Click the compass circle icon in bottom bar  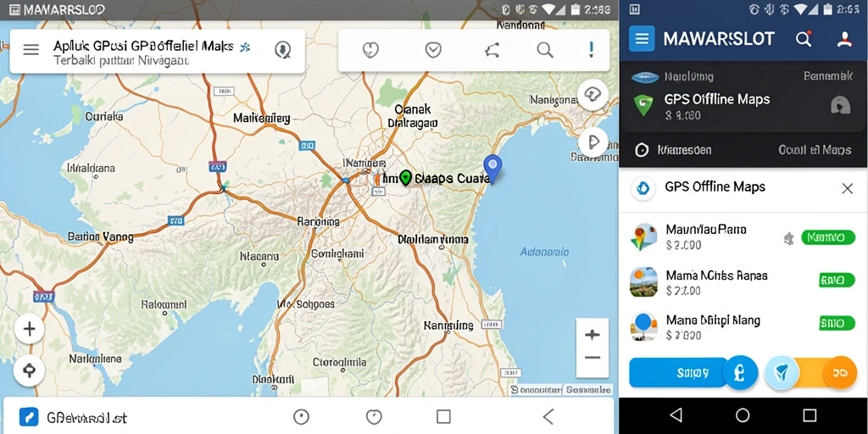pos(301,416)
